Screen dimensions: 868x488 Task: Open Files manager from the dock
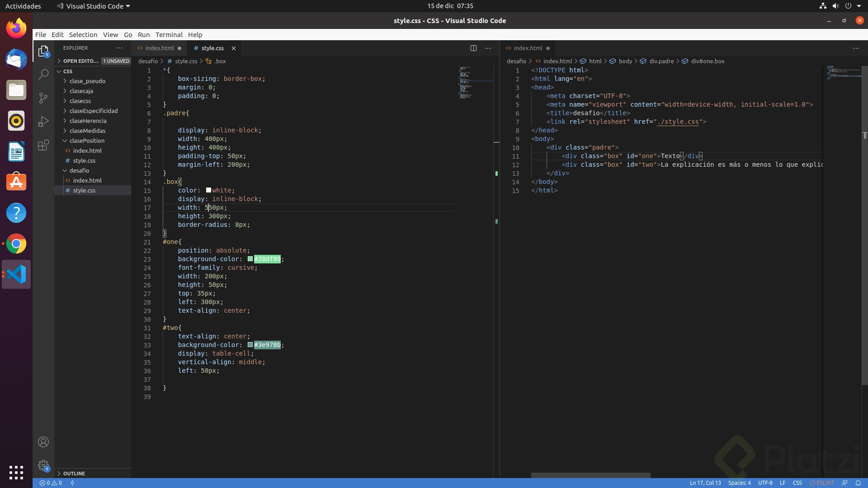16,90
